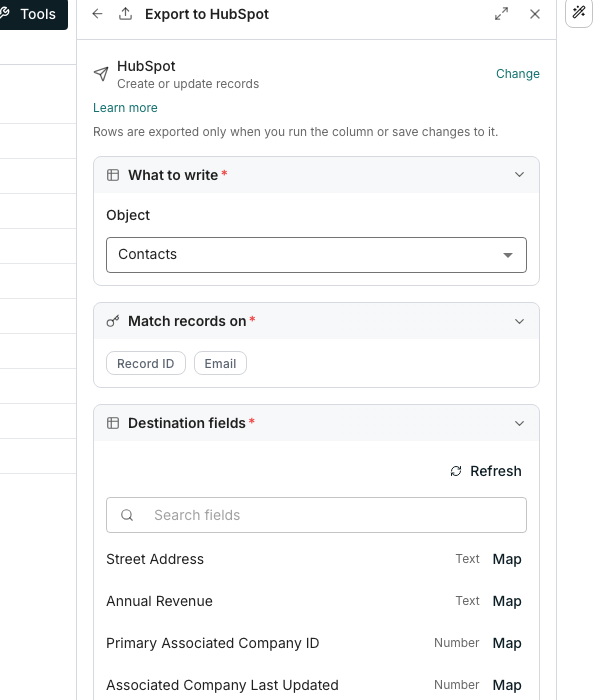Image resolution: width=600 pixels, height=700 pixels.
Task: Collapse the Destination fields section
Action: tap(519, 423)
